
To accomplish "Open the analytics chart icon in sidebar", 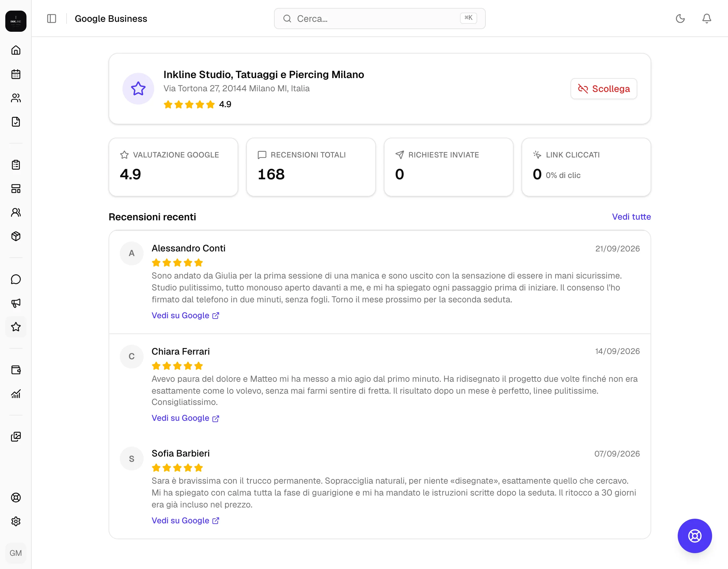I will pos(16,394).
